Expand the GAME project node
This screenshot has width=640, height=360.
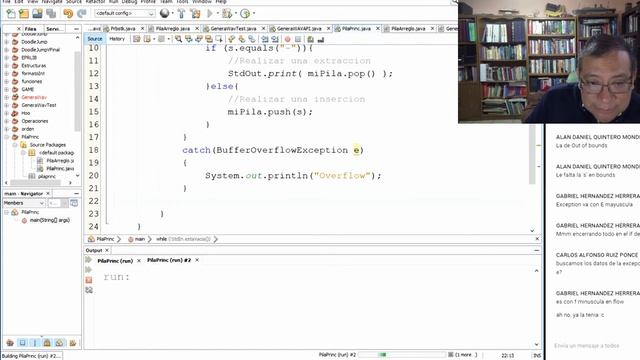click(x=7, y=89)
